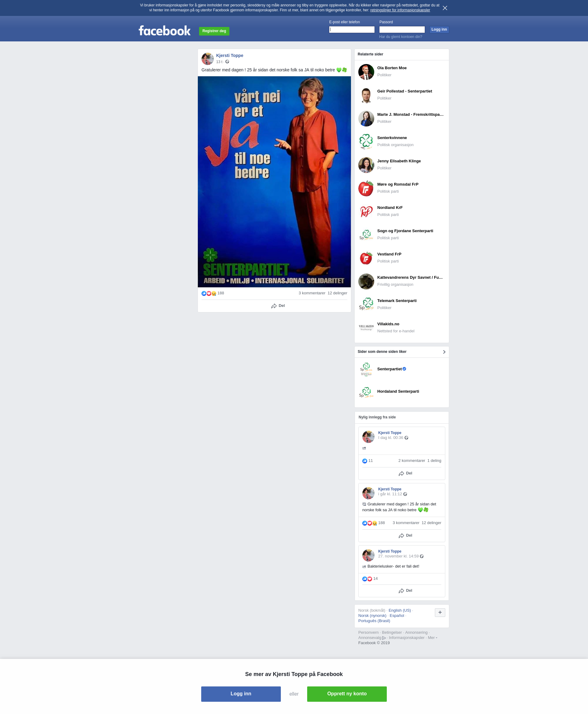This screenshot has height=714, width=588.
Task: Click '27. november kl. 14:59' timestamp
Action: pyautogui.click(x=398, y=556)
